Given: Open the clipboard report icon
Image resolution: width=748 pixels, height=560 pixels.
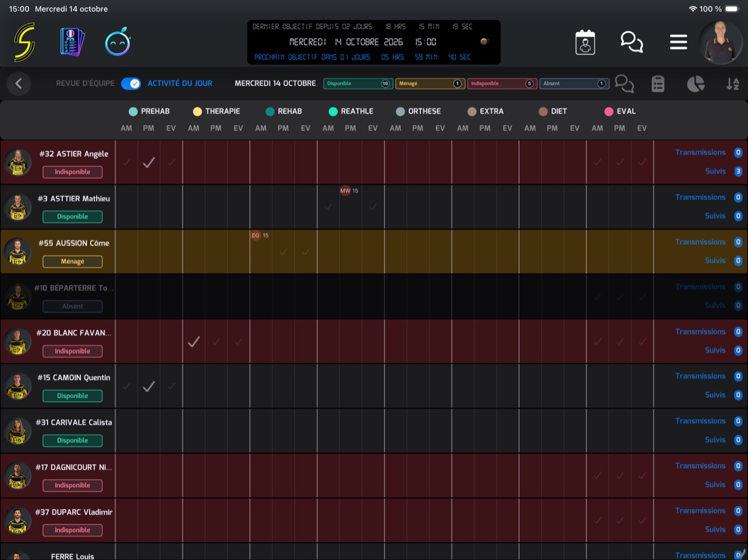Looking at the screenshot, I should pos(658,84).
